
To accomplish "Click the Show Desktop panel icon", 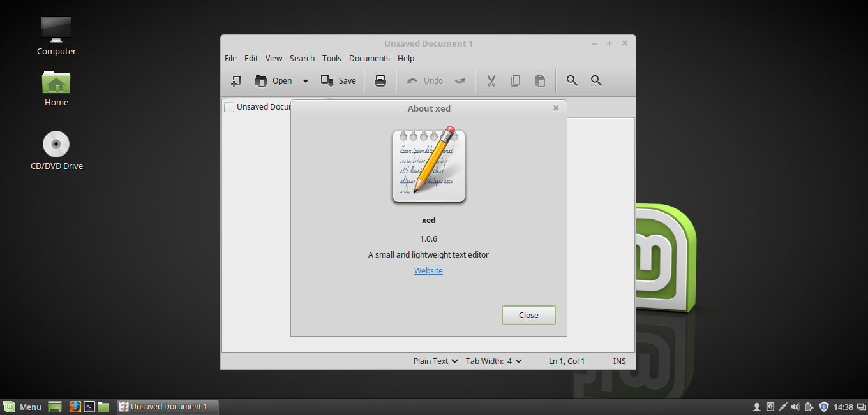I will (55, 407).
